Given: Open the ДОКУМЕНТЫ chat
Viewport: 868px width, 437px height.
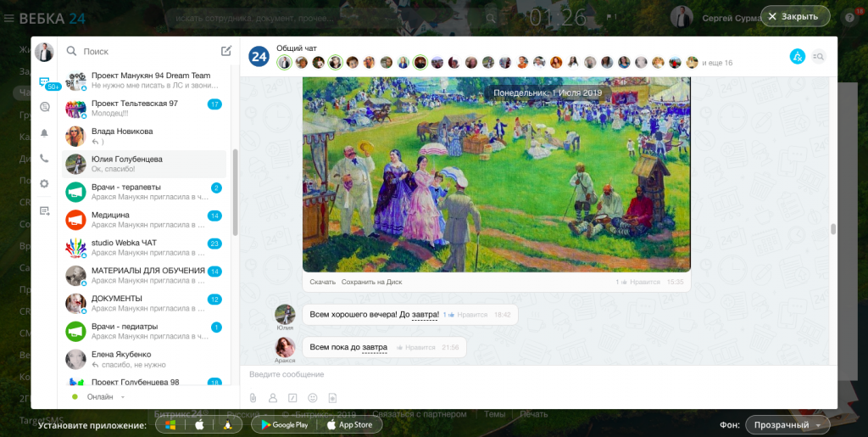Looking at the screenshot, I should (x=144, y=303).
